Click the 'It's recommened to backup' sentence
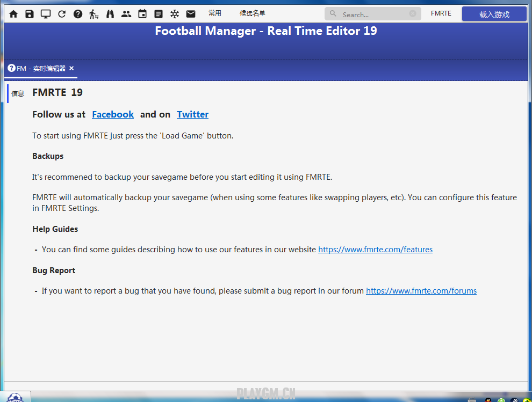The height and width of the screenshot is (402, 532). [182, 177]
